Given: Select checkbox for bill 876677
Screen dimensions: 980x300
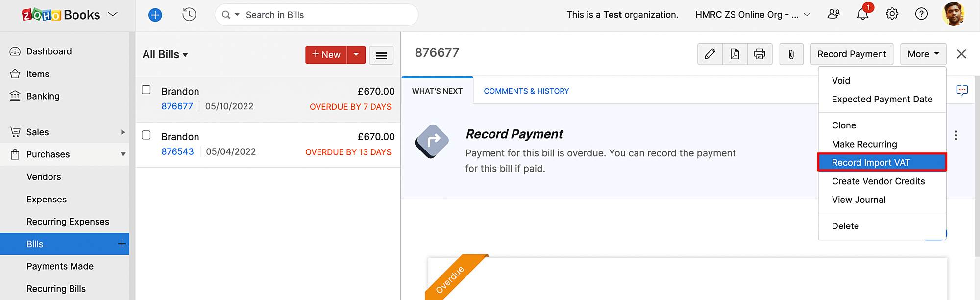Looking at the screenshot, I should coord(146,90).
